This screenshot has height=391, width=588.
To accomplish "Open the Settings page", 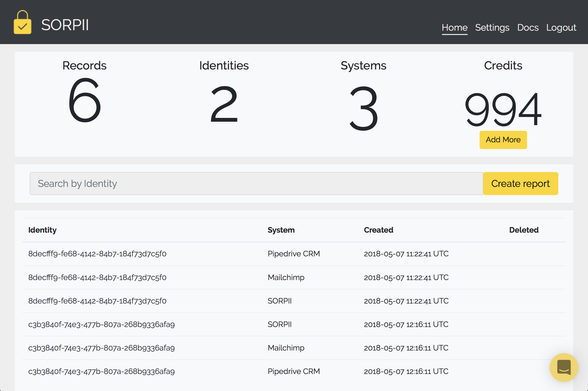I will (492, 27).
